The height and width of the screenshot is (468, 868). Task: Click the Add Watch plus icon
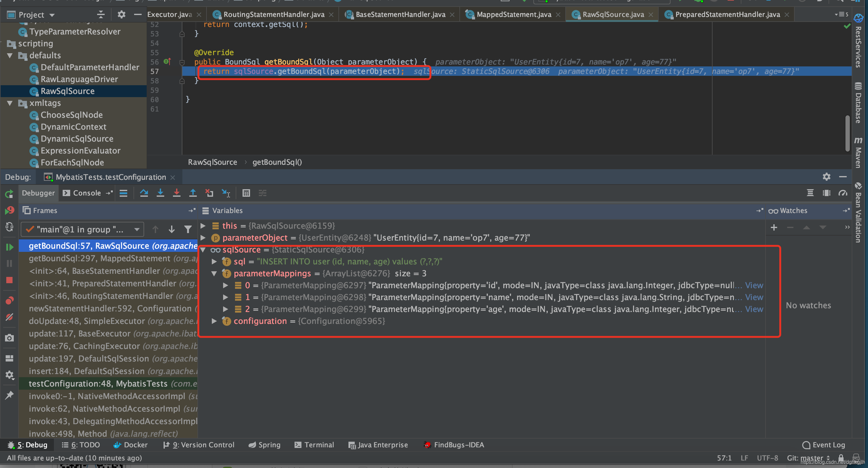tap(774, 228)
